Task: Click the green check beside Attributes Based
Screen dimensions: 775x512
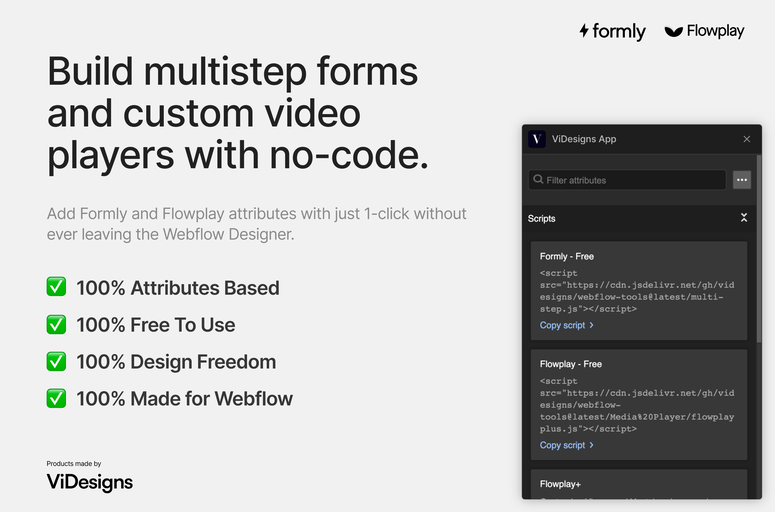Action: [x=56, y=287]
